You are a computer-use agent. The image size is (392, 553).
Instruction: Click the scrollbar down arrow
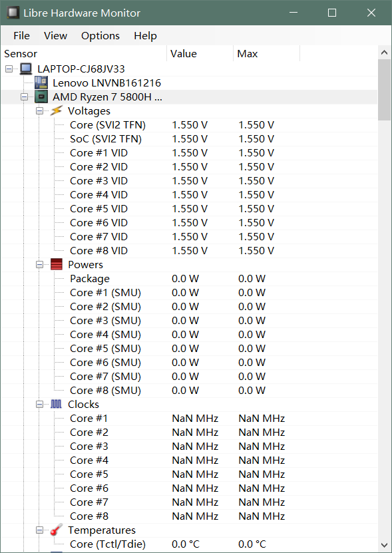tap(384, 545)
